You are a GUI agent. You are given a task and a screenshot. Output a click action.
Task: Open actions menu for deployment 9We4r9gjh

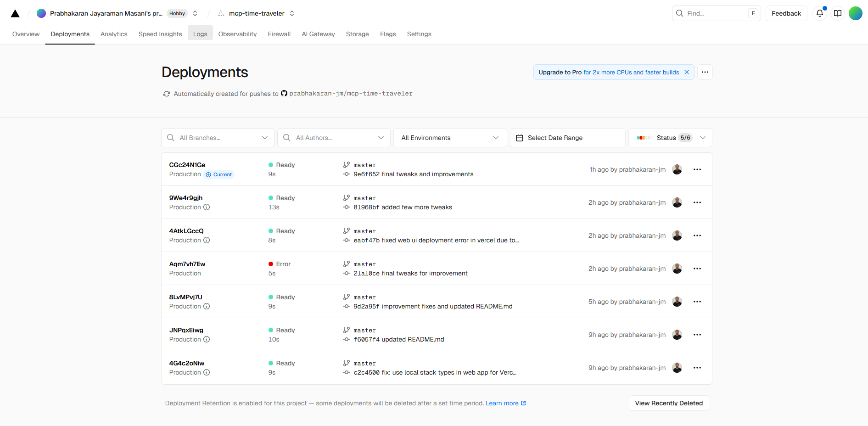click(x=697, y=202)
